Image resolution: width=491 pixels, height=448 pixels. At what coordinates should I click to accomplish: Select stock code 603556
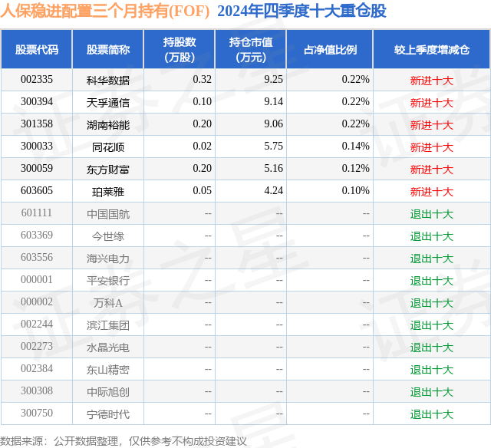tap(37, 257)
